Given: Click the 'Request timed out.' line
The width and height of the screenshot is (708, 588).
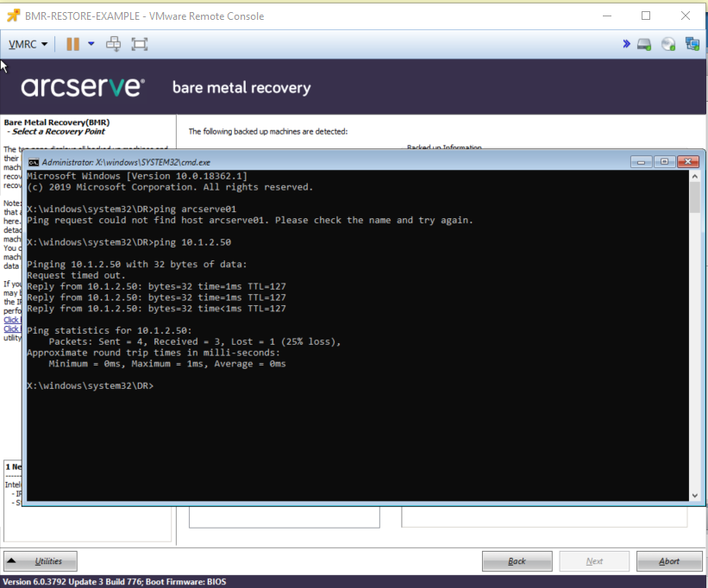Looking at the screenshot, I should [76, 275].
